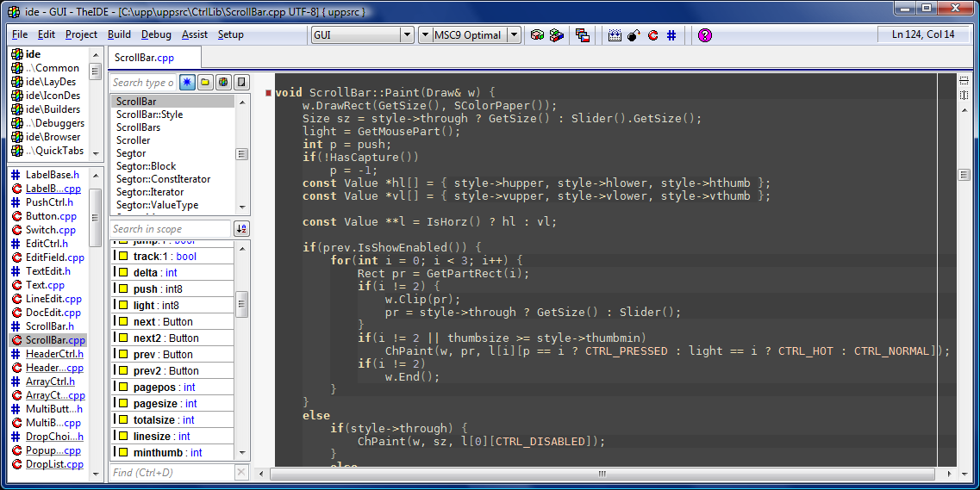Viewport: 980px width, 490px height.
Task: Open the GUI main configuration dropdown
Action: click(x=407, y=35)
